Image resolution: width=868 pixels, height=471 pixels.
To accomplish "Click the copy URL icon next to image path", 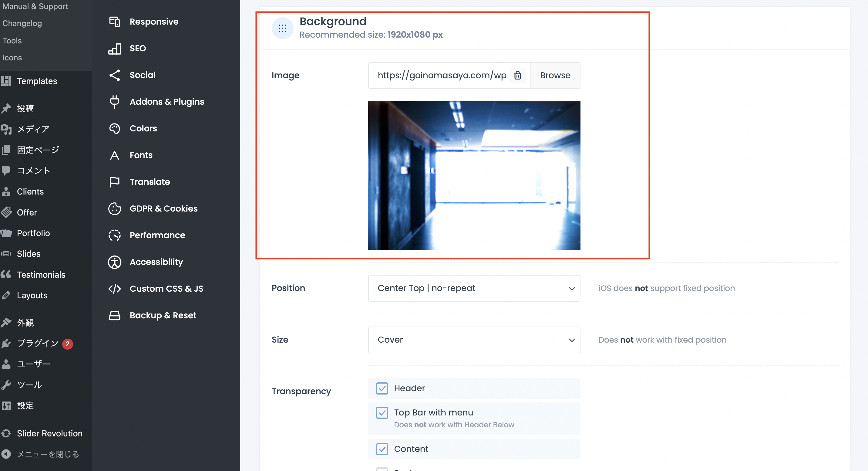I will pyautogui.click(x=517, y=75).
